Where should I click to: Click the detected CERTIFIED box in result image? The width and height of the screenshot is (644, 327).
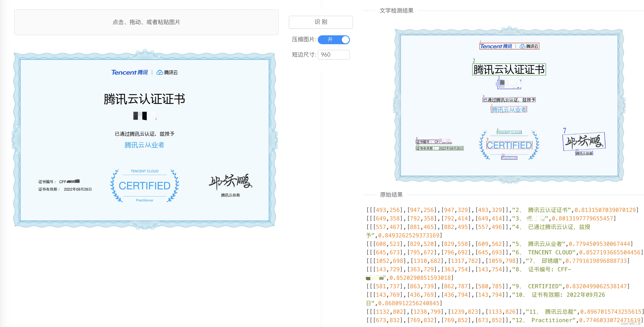click(x=509, y=145)
